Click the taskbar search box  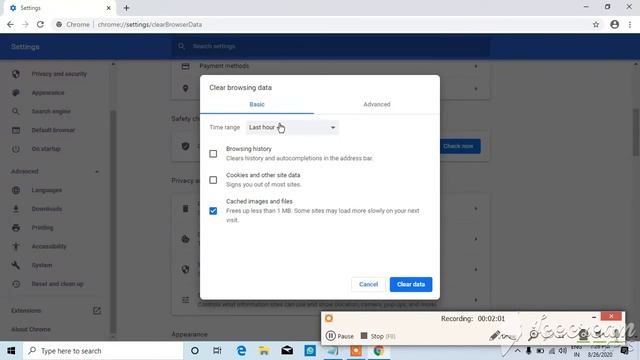tap(103, 351)
